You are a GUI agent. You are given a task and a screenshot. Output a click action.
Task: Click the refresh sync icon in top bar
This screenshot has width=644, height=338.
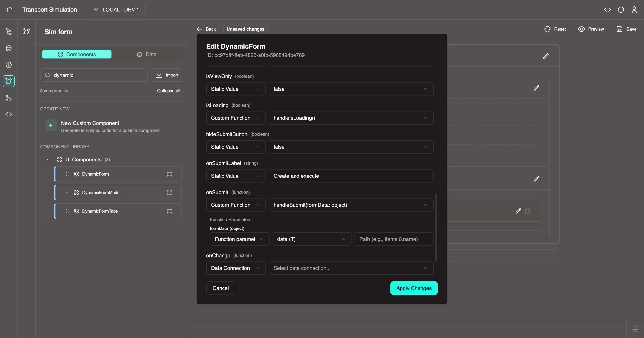pos(621,9)
